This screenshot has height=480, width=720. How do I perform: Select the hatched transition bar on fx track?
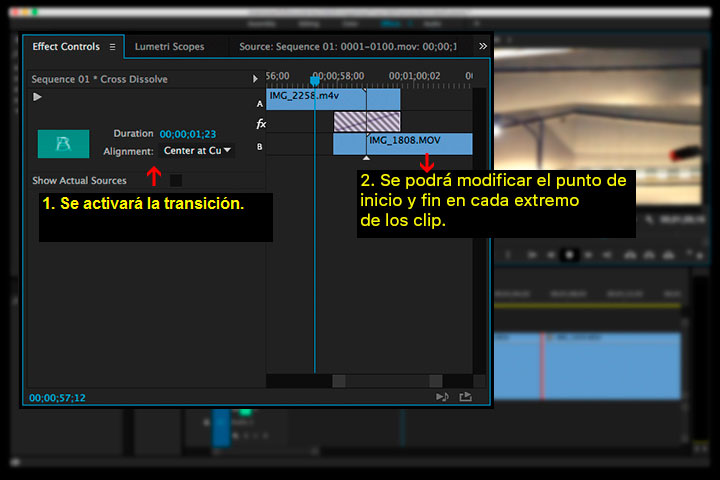[x=367, y=122]
